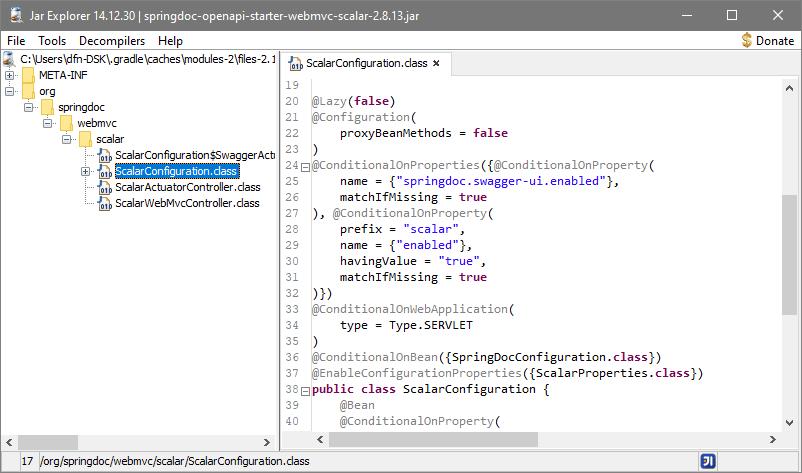
Task: Click the tree panel right scroll arrow
Action: [266, 442]
